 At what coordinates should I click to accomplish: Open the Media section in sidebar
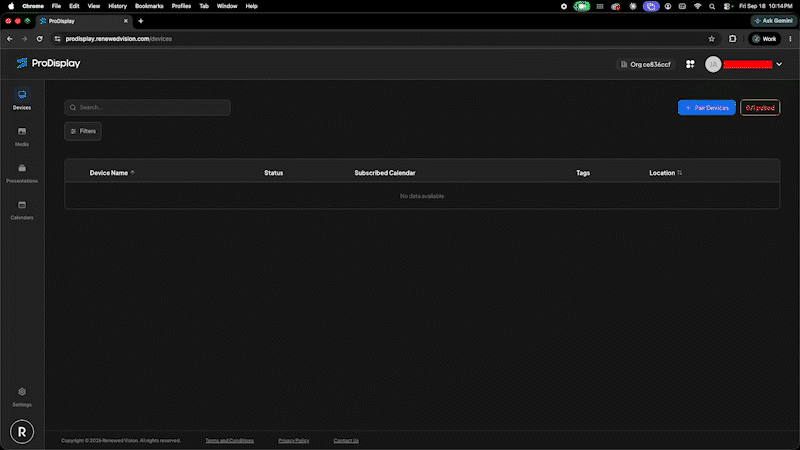click(22, 136)
